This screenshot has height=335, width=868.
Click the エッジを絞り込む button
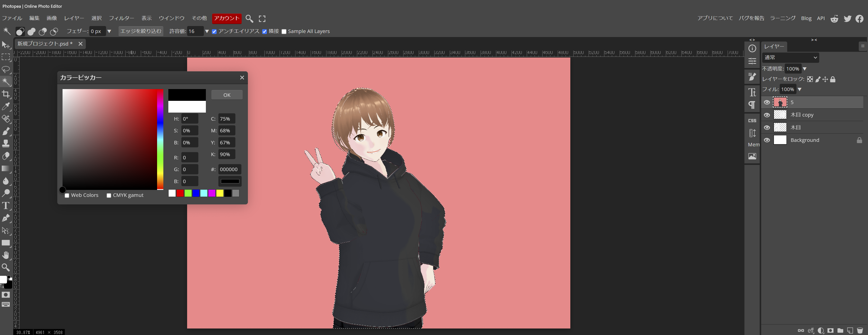[x=141, y=31]
